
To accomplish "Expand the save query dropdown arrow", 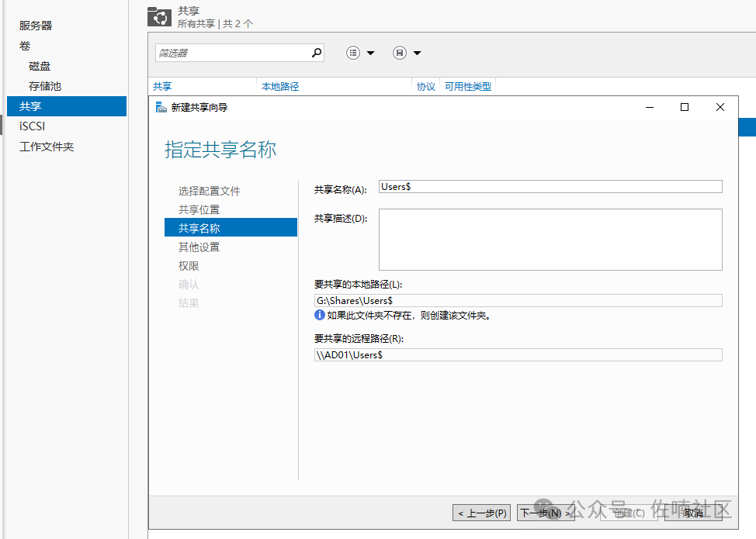I will pos(417,53).
